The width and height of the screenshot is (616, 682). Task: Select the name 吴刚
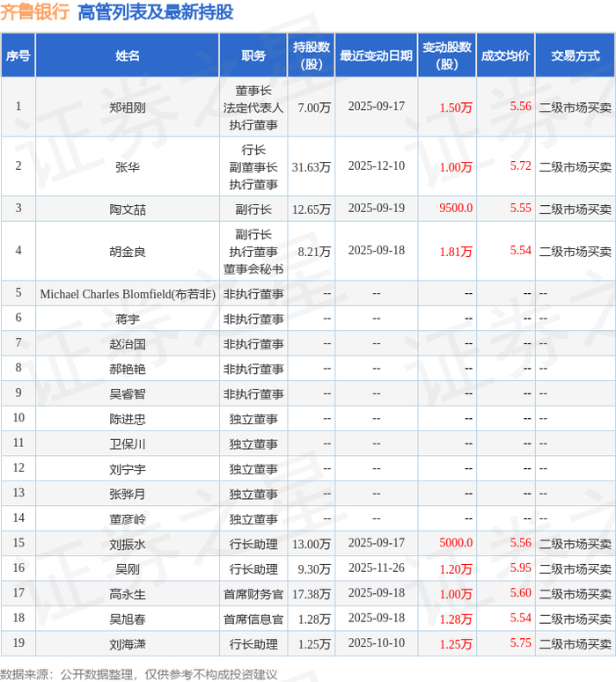(127, 568)
